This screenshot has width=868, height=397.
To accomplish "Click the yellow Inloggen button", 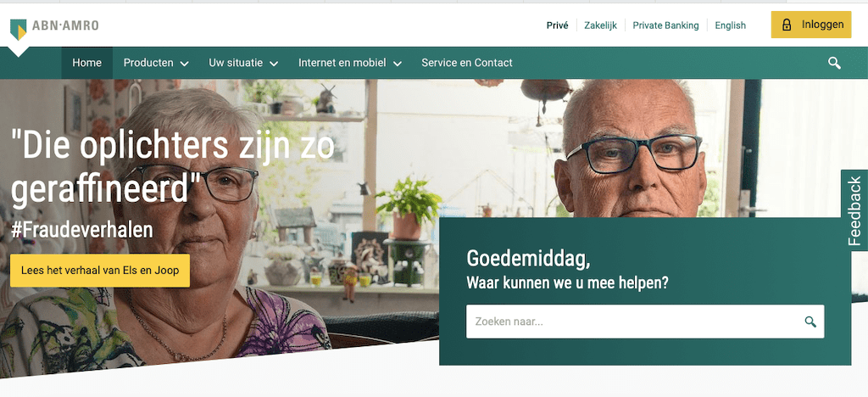I will (x=811, y=25).
